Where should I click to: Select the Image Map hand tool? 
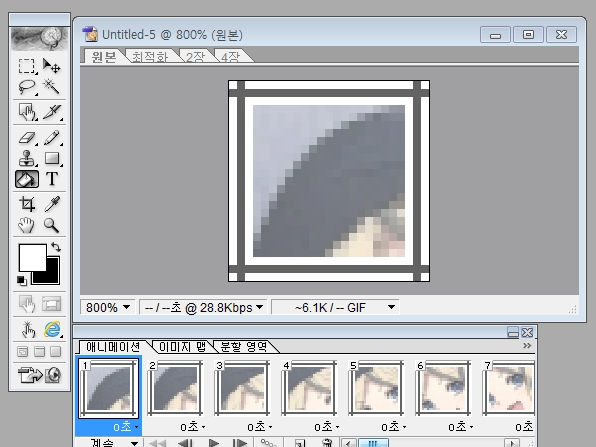click(27, 112)
